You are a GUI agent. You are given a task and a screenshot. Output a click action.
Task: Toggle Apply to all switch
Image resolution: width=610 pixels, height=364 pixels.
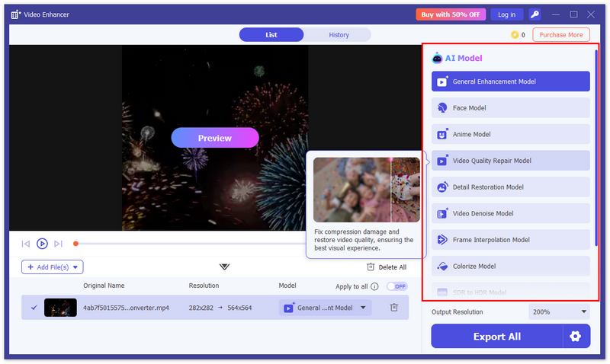(x=396, y=286)
